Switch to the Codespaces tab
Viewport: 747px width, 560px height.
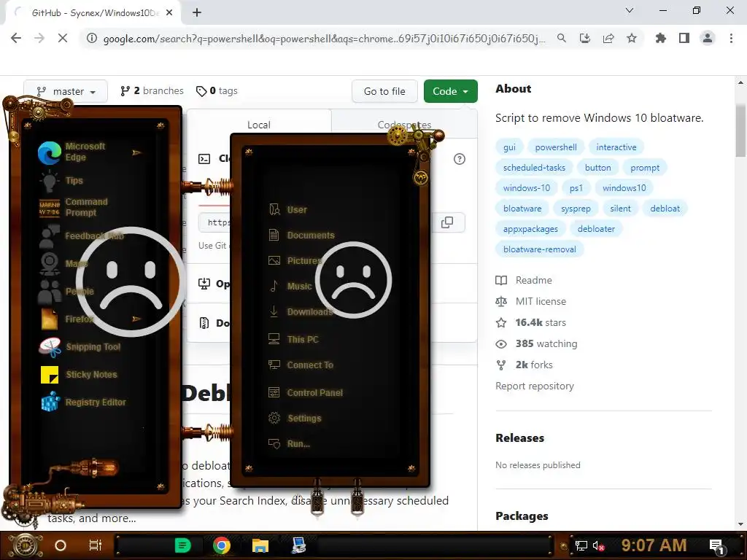[x=404, y=124]
